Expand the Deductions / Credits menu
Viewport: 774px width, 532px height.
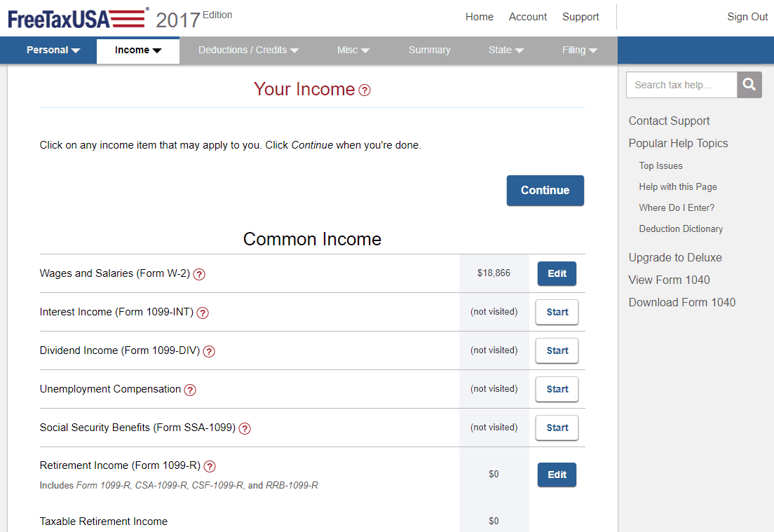point(250,50)
